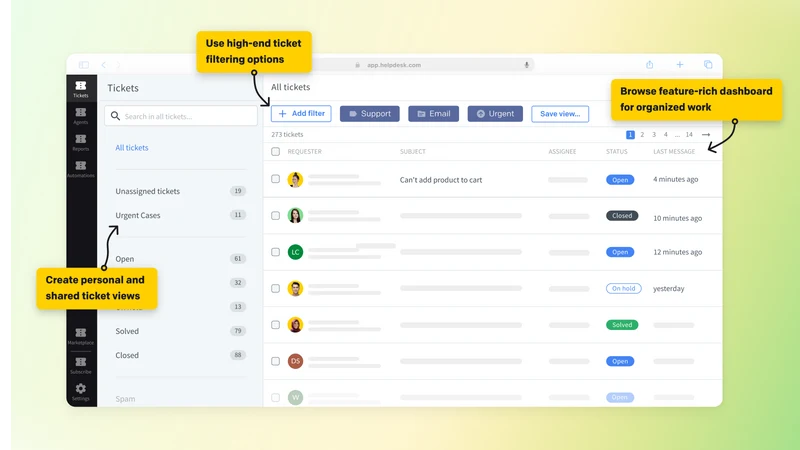Check the DS ticket checkbox
The image size is (800, 450).
click(276, 361)
